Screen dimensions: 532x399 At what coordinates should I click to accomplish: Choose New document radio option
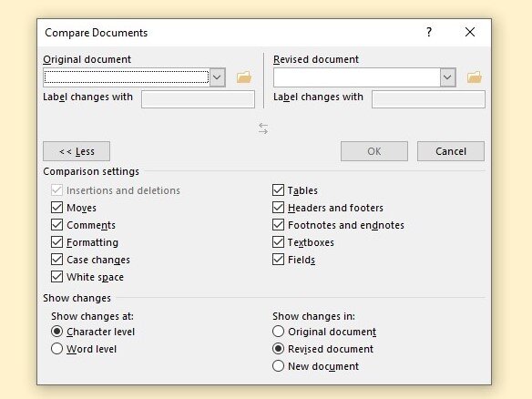[x=278, y=366]
